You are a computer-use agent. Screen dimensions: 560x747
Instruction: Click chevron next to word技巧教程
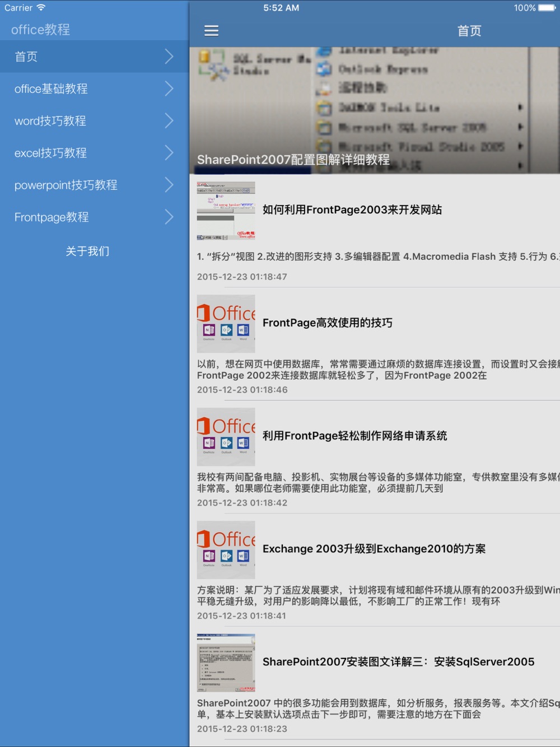tap(169, 120)
